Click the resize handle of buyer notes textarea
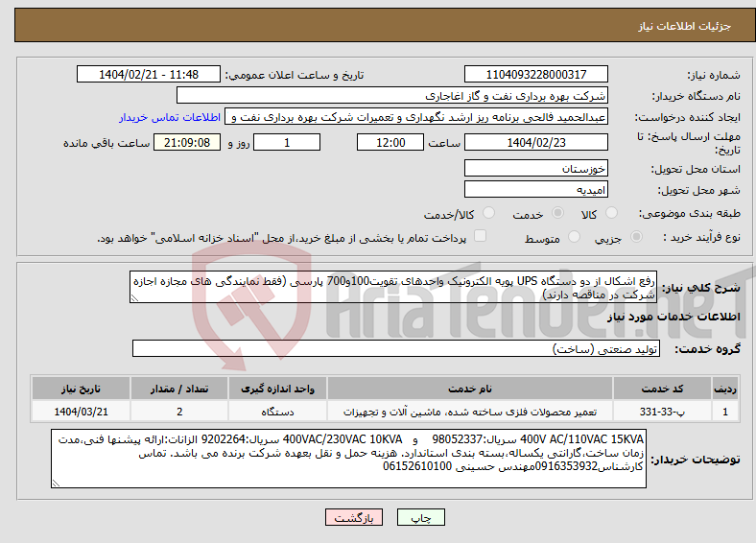Screen dimensions: 756x543 (57, 483)
